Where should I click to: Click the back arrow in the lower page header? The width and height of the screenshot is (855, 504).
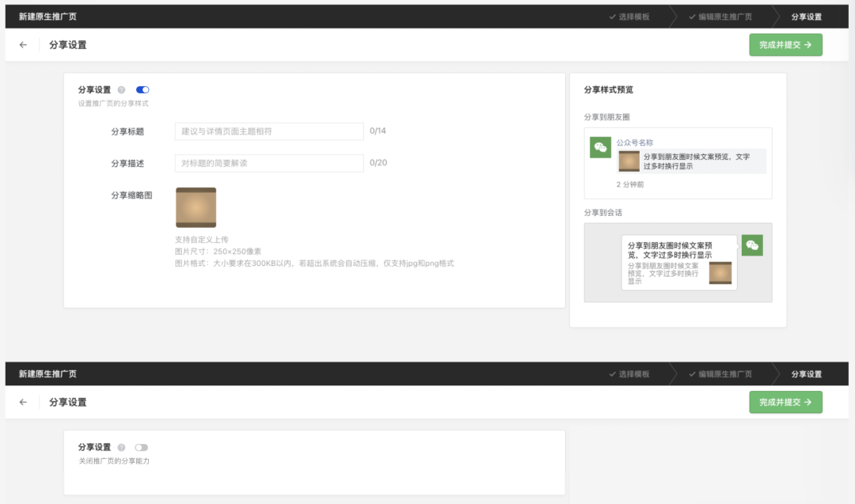pos(23,402)
